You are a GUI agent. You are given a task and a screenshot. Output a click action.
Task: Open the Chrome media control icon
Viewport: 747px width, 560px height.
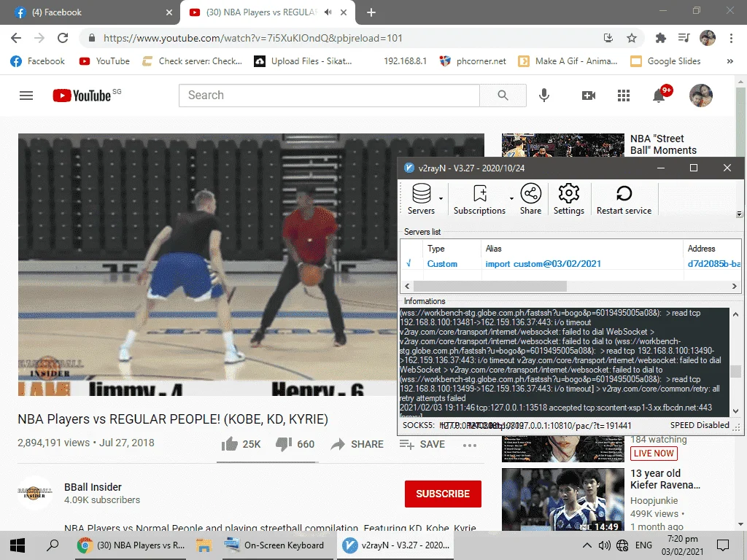(x=684, y=38)
